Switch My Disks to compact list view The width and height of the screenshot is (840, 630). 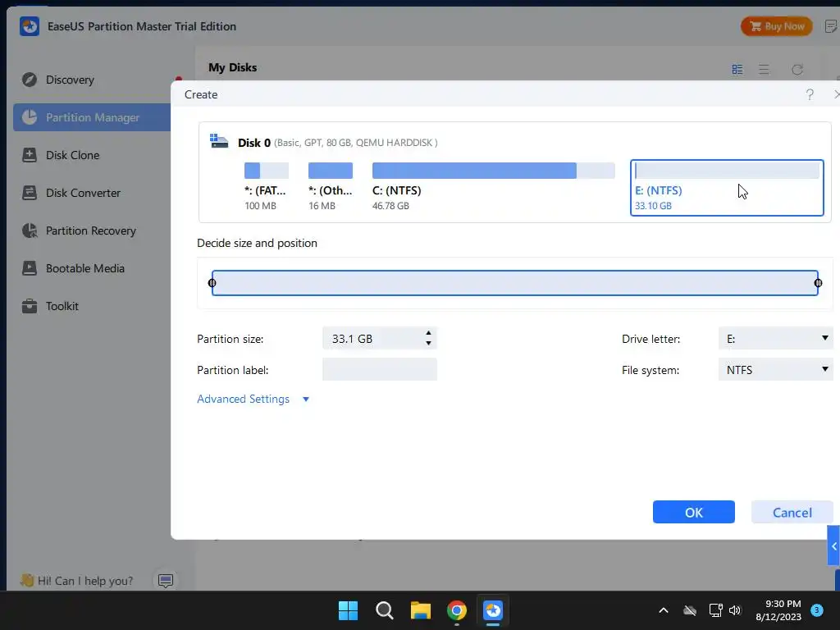(764, 70)
